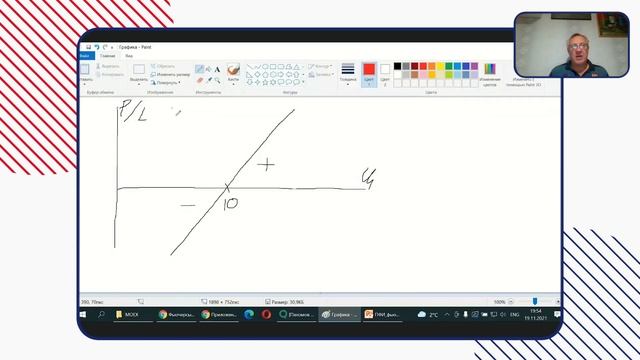Switch to the Home ribbon tab

point(108,56)
